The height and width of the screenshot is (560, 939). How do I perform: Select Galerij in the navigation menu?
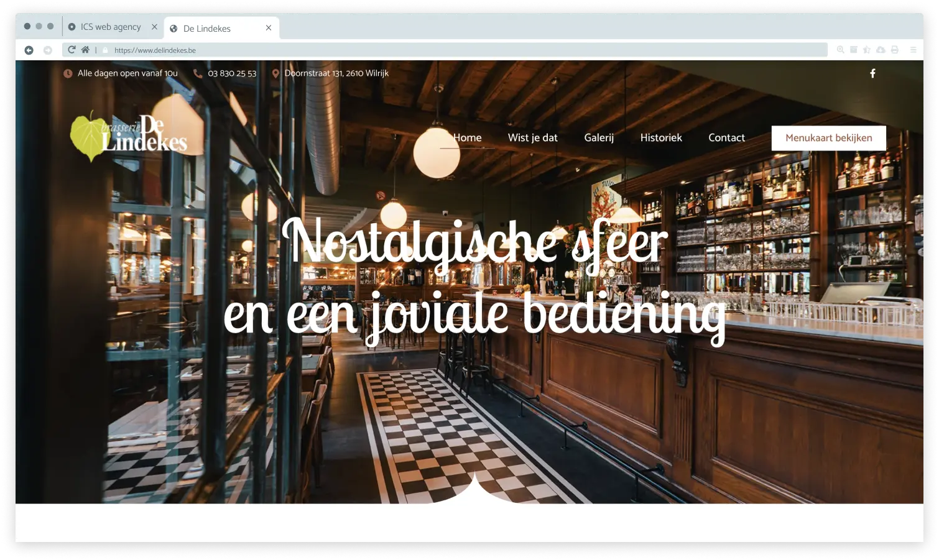coord(598,137)
